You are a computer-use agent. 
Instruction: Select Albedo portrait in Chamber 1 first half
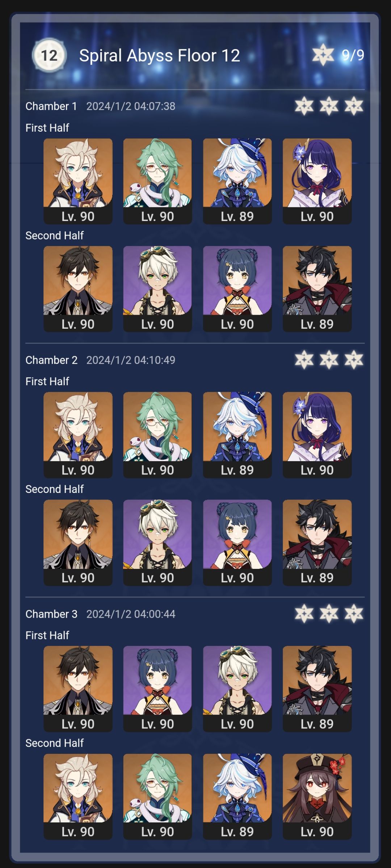tap(78, 181)
